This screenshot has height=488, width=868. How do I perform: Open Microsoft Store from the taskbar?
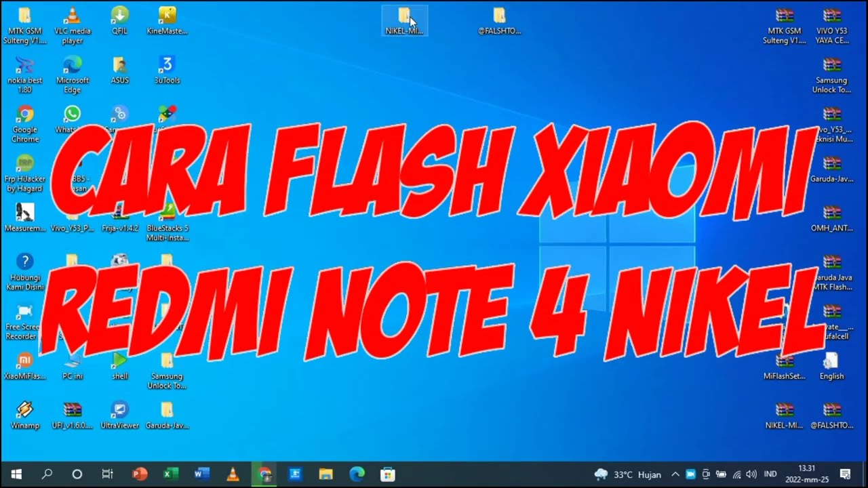click(388, 474)
